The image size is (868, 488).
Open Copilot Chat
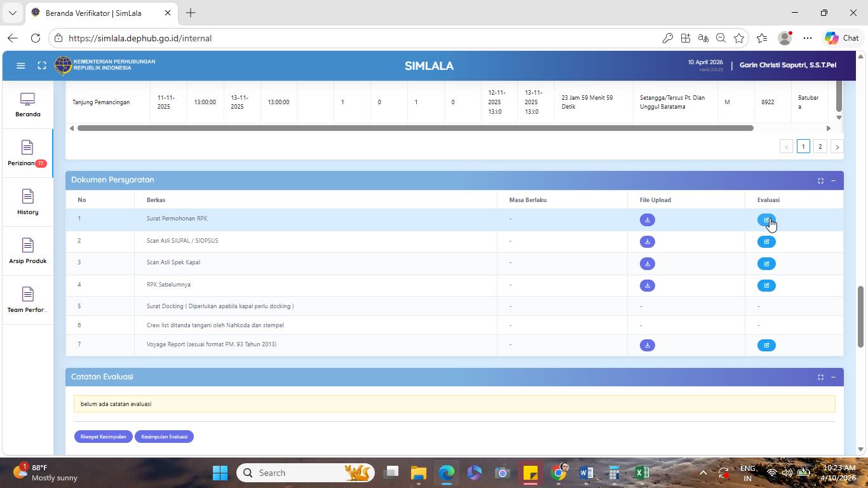842,38
